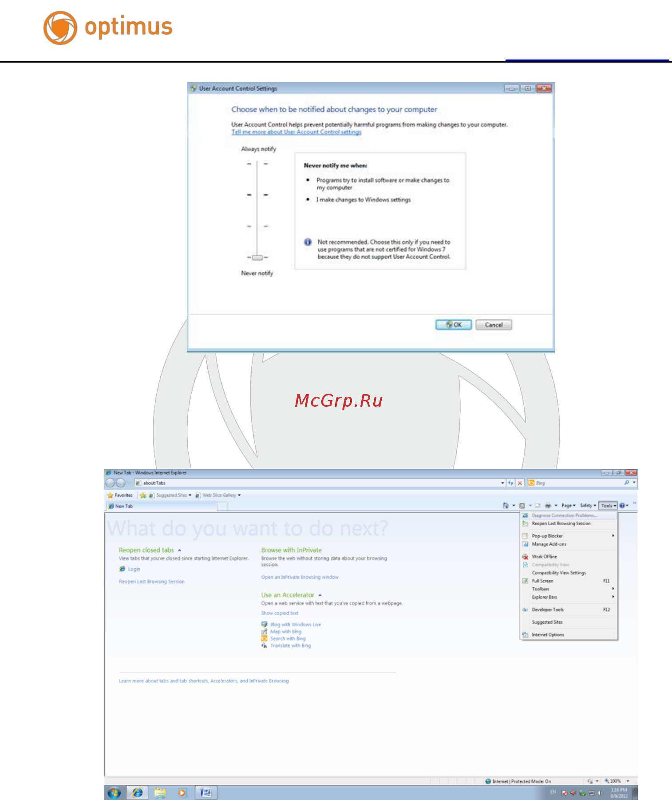The image size is (672, 800).
Task: Collapse the Reopen closed tabs section
Action: click(180, 550)
